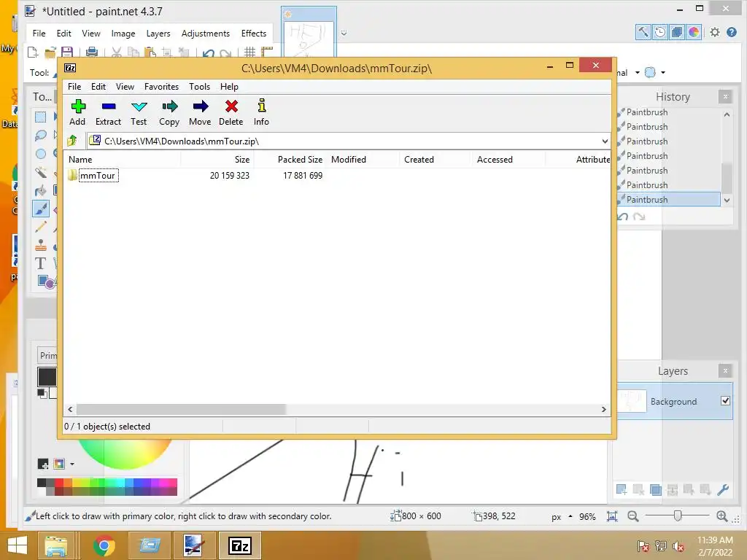747x560 pixels.
Task: Sort by the Modified column header
Action: point(363,160)
